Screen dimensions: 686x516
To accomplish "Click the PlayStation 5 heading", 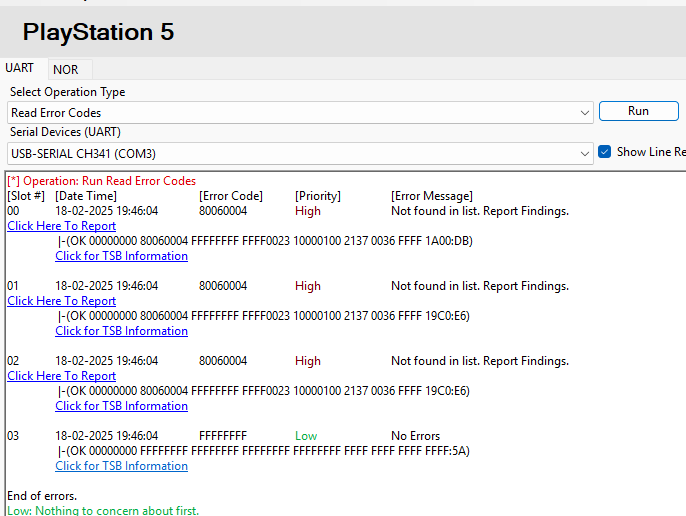I will pos(98,32).
